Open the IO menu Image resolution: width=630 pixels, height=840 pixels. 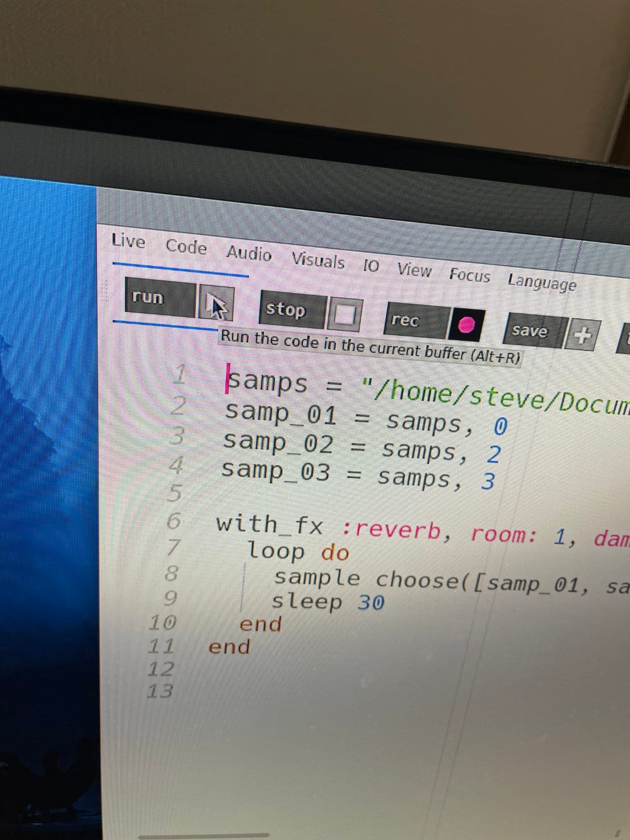point(371,266)
